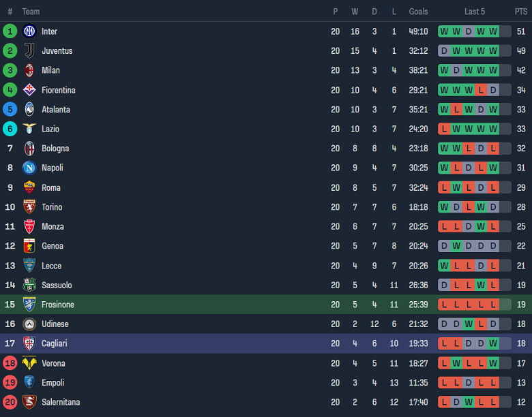
Task: Select the Frosinone team name
Action: tap(58, 305)
